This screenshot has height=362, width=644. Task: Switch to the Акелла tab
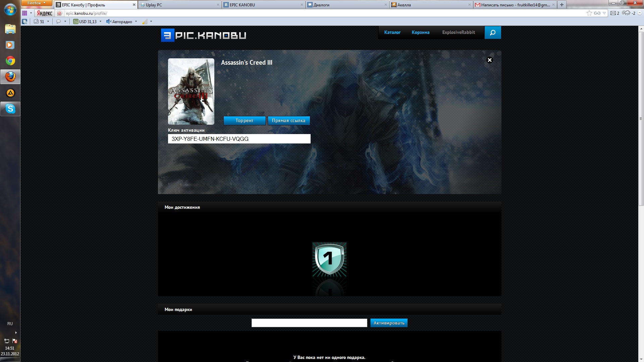431,5
